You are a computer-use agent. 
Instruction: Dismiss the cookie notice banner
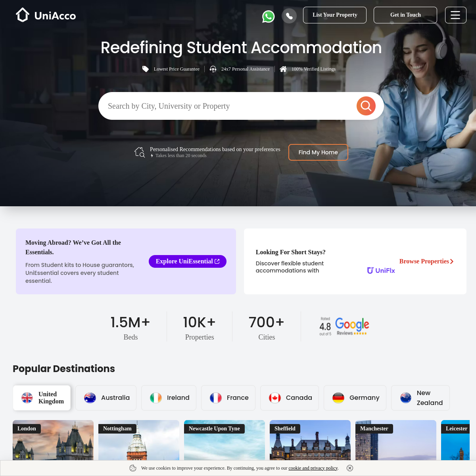pyautogui.click(x=350, y=468)
